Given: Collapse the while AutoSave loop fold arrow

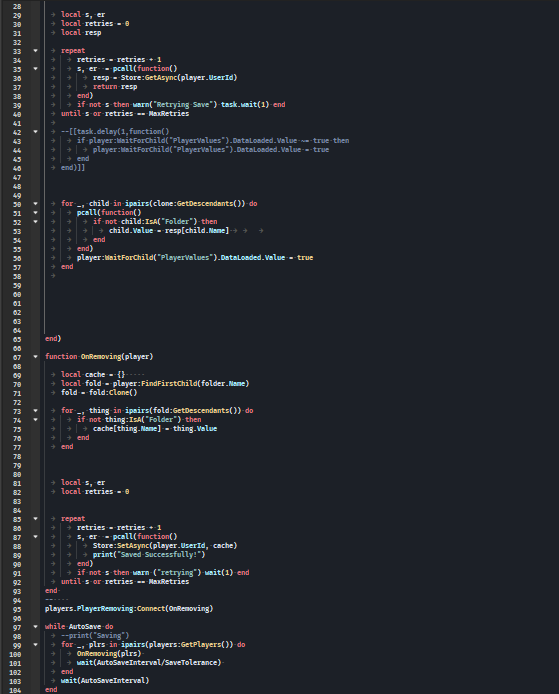Looking at the screenshot, I should tap(35, 627).
